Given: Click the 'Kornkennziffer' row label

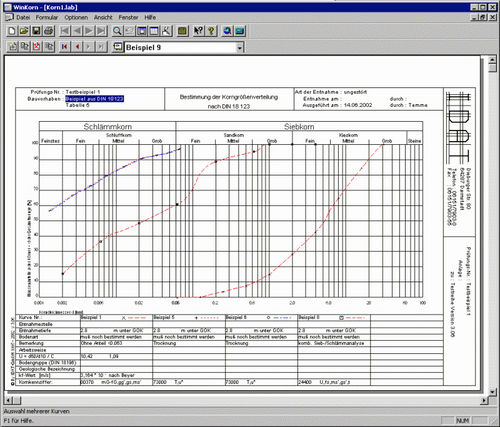Looking at the screenshot, I should click(x=35, y=382).
